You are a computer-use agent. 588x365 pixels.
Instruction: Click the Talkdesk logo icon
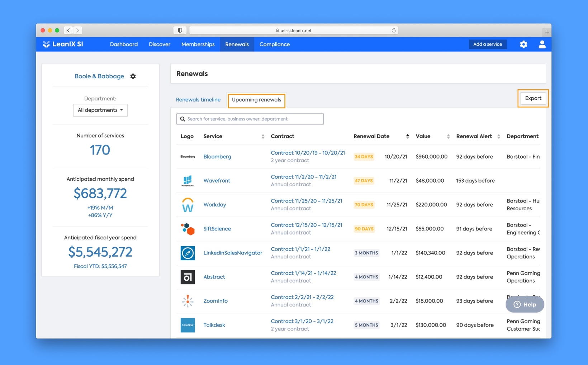(x=188, y=325)
